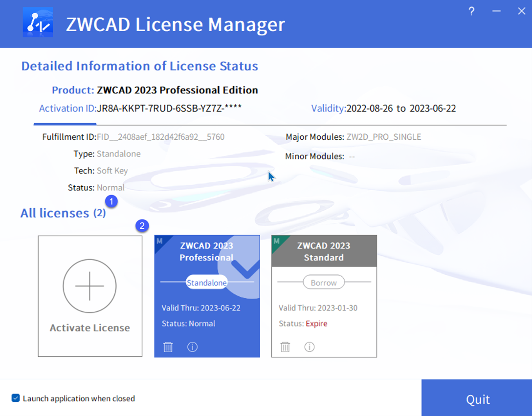Click the ZWCAD License Manager title text
532x416 pixels.
tap(176, 24)
